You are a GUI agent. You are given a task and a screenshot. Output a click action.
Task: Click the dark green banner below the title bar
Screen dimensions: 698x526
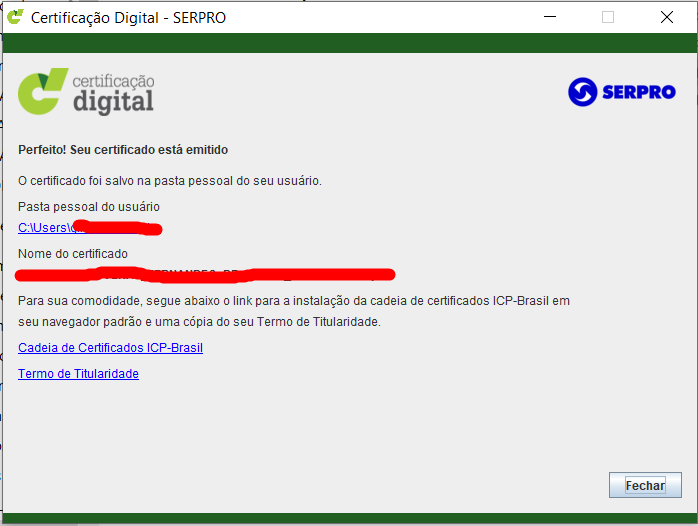349,43
